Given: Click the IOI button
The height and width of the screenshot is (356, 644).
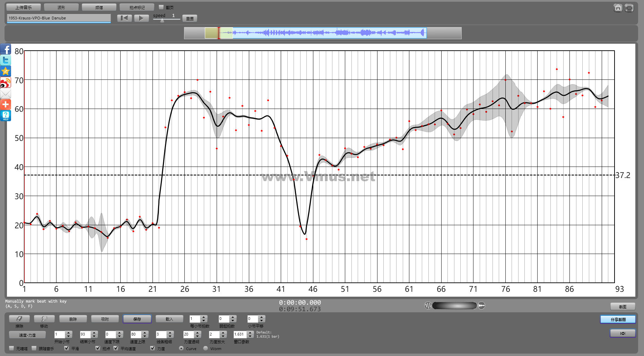Looking at the screenshot, I should click(623, 333).
